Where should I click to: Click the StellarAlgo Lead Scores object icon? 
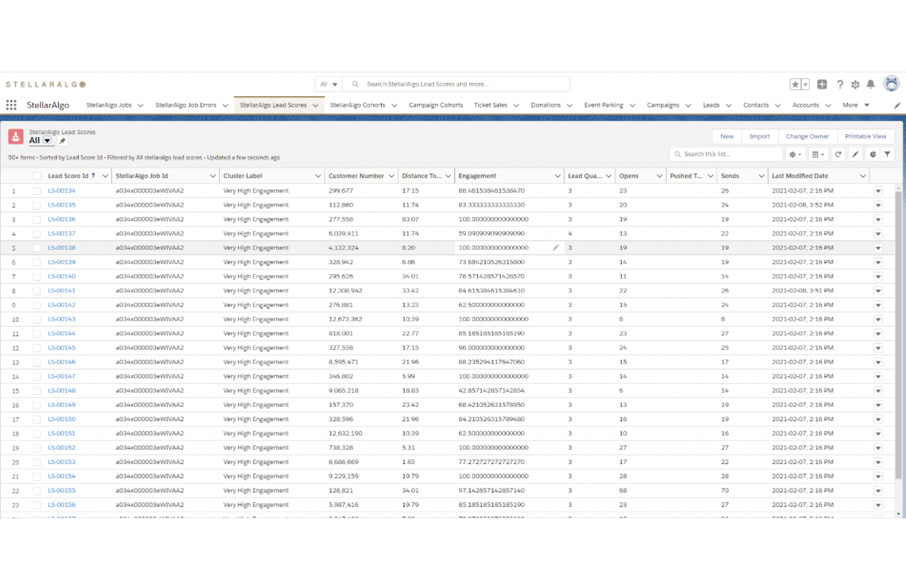point(16,136)
